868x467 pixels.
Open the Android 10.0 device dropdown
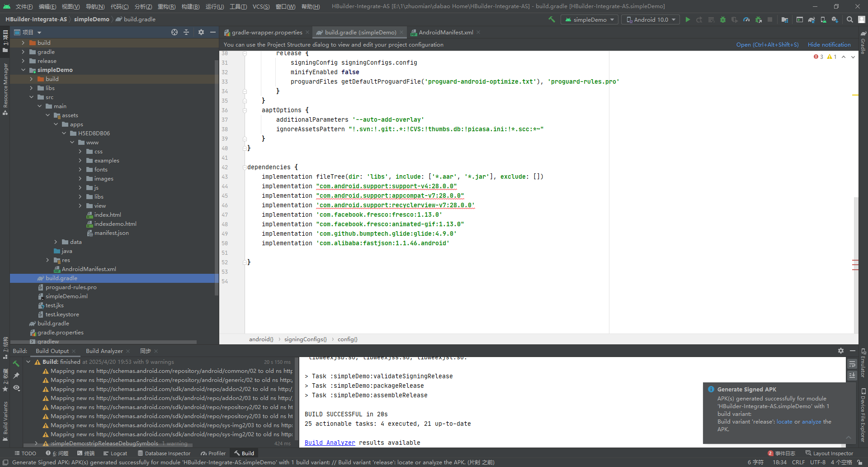pos(651,19)
